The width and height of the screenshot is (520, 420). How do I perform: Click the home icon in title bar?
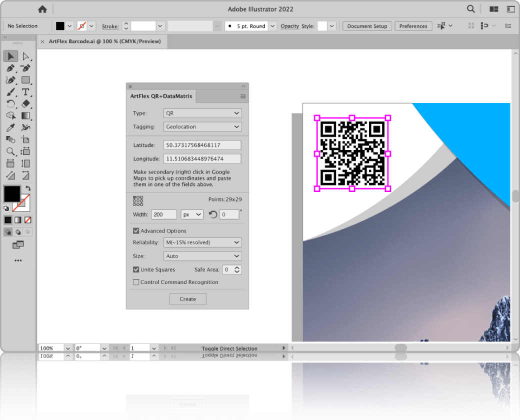pyautogui.click(x=42, y=9)
